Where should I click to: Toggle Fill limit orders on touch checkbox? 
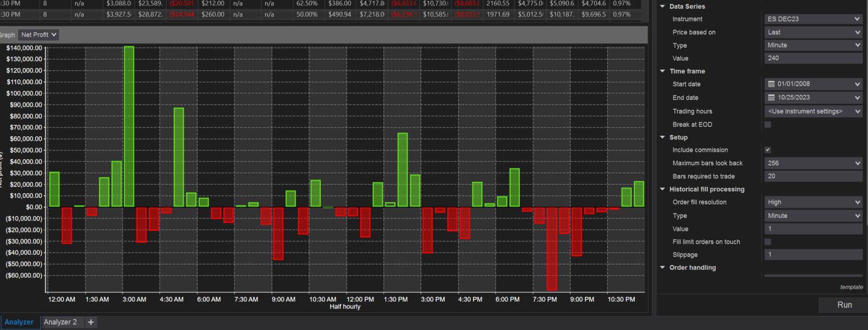(x=768, y=242)
